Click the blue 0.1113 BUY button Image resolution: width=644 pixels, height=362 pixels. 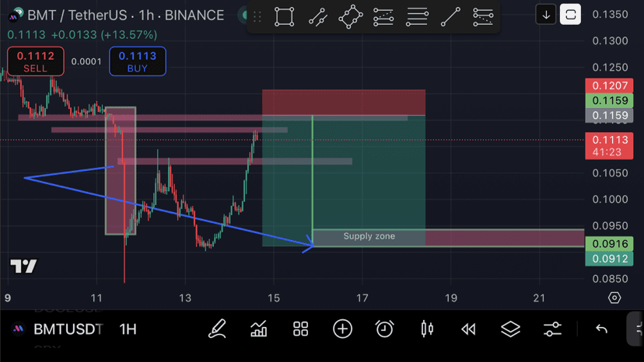coord(138,61)
